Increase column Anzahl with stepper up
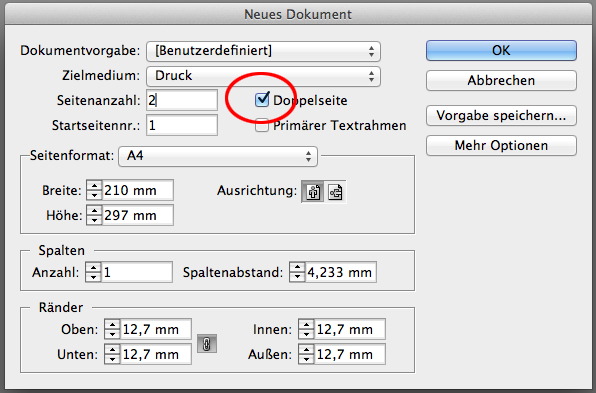596x393 pixels. 93,268
